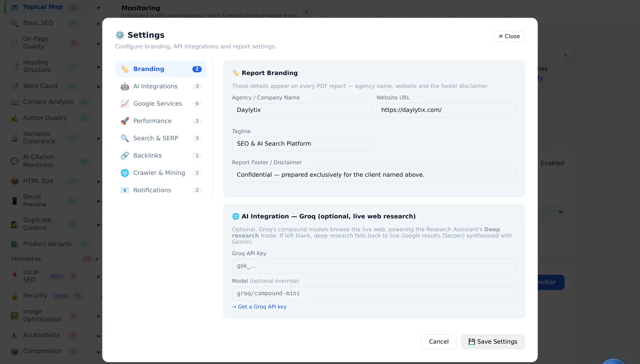The image size is (640, 364).
Task: Click the AI Integrations robot icon
Action: [125, 86]
